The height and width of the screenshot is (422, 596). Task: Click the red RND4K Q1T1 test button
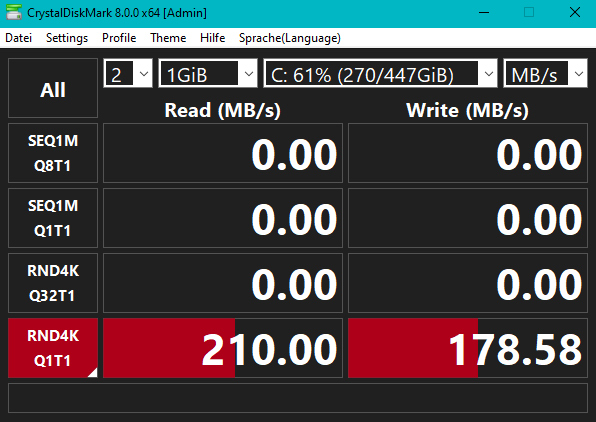[53, 348]
